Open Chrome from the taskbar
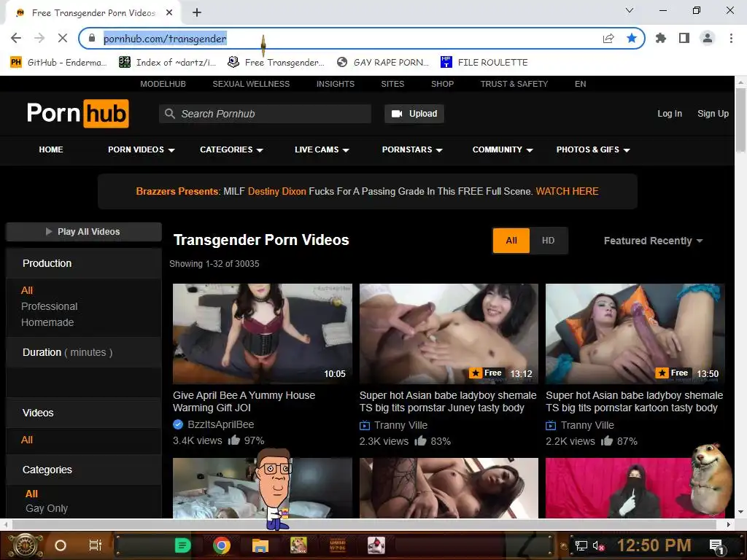 (x=222, y=545)
